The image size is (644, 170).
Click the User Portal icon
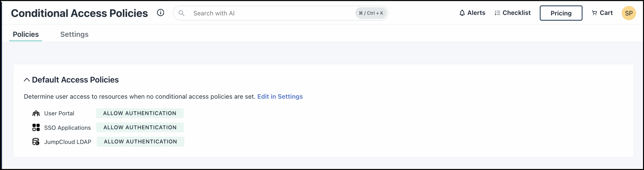[36, 113]
